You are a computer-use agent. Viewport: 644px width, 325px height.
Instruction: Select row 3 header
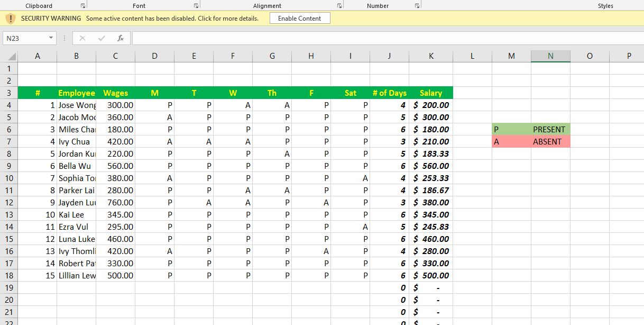click(9, 93)
